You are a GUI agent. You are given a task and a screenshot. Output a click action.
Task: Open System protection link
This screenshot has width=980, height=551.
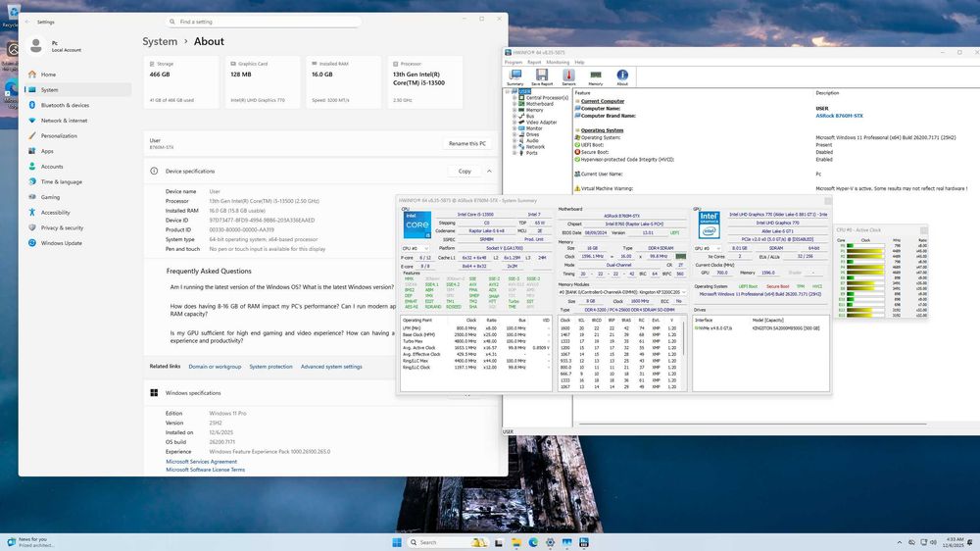270,367
